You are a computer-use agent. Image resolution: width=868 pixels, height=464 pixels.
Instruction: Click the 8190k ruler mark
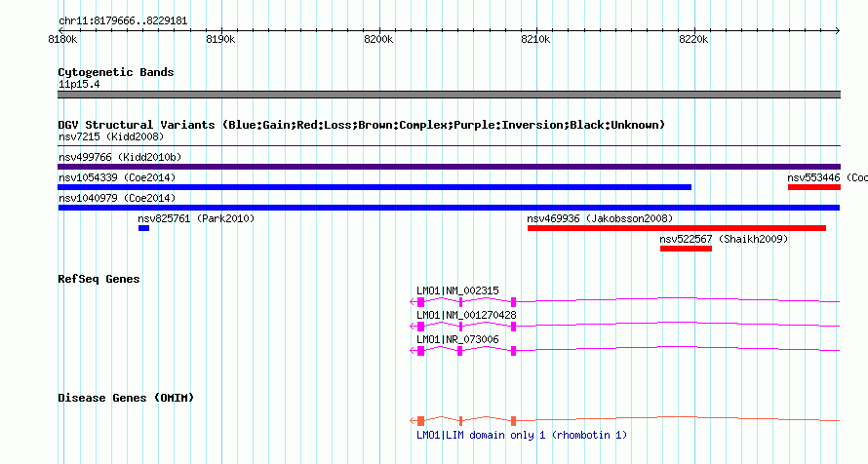point(220,39)
